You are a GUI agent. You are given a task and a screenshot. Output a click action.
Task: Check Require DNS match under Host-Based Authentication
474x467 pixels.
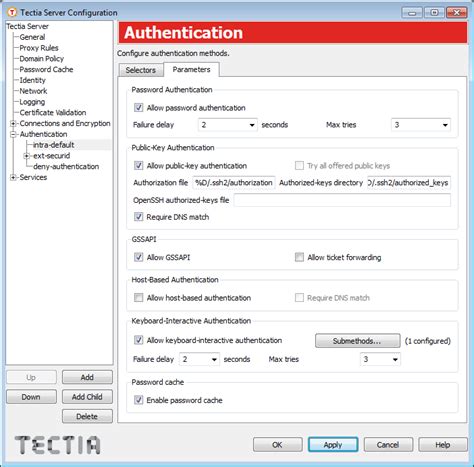coord(299,298)
